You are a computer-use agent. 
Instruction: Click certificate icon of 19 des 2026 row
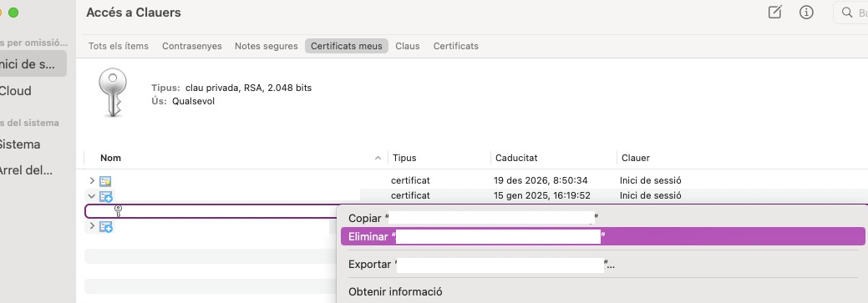point(106,181)
